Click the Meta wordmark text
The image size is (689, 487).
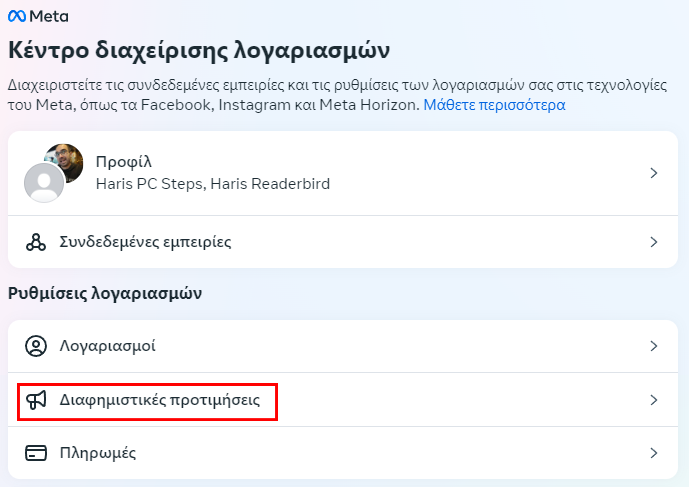pos(49,17)
